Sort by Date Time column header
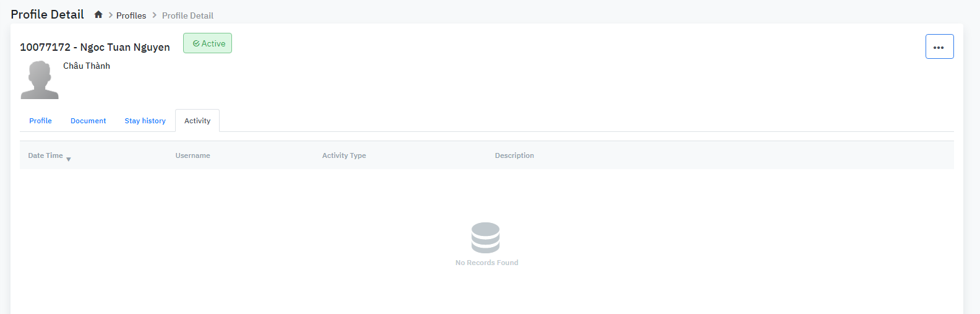980x314 pixels. (x=45, y=155)
